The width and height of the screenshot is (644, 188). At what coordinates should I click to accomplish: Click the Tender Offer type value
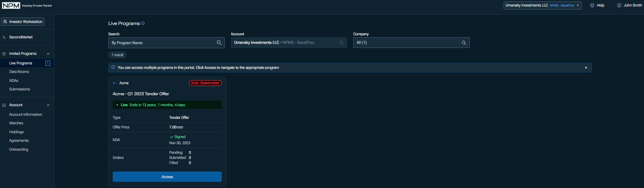click(179, 117)
